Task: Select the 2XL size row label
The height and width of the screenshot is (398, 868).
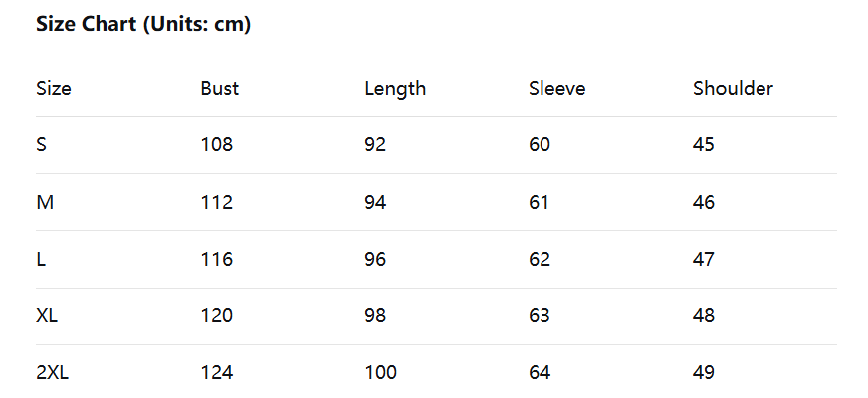Action: click(53, 373)
